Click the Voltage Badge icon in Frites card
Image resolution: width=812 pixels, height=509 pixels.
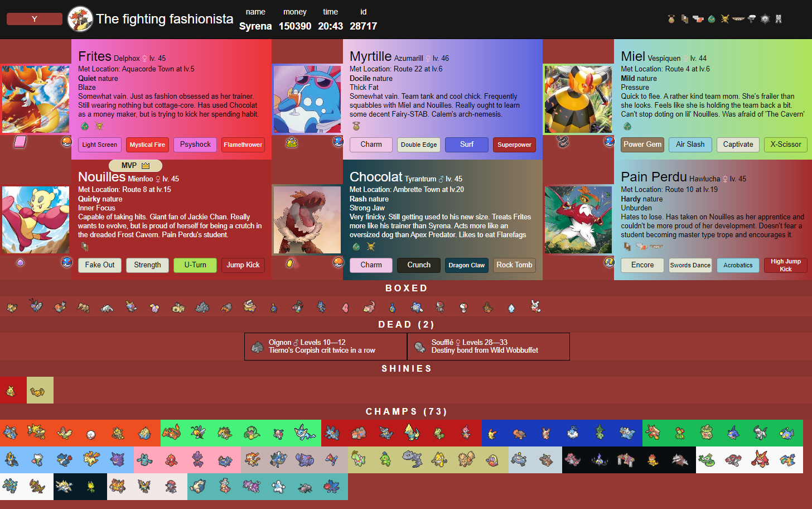(99, 127)
